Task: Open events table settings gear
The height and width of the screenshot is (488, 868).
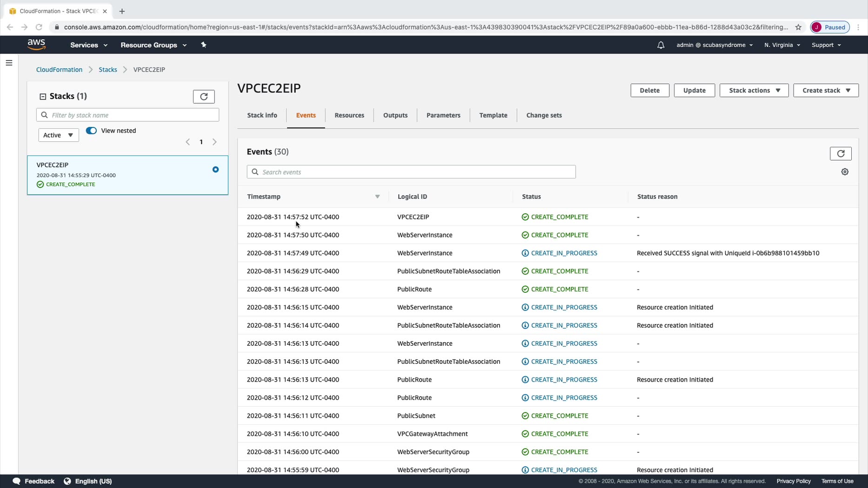Action: pyautogui.click(x=845, y=172)
